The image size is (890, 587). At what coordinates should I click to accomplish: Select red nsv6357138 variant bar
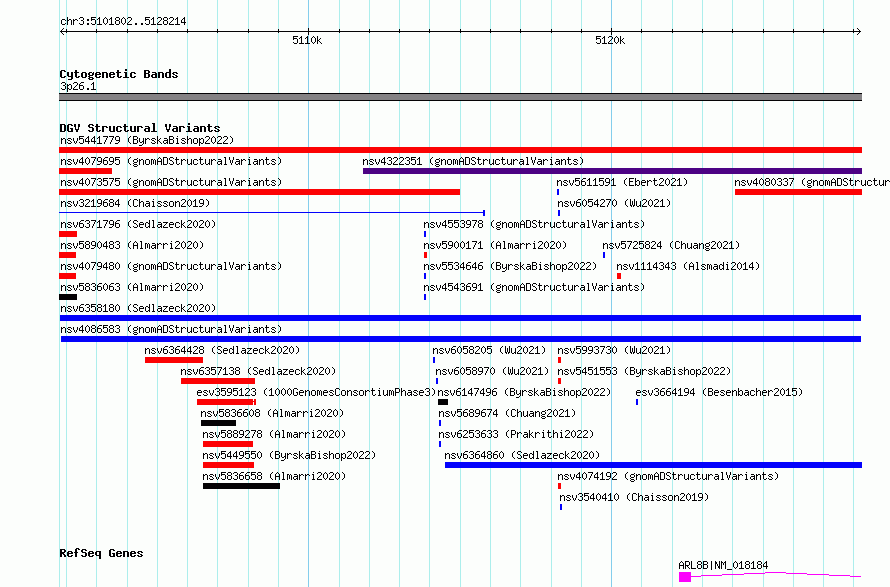(218, 381)
